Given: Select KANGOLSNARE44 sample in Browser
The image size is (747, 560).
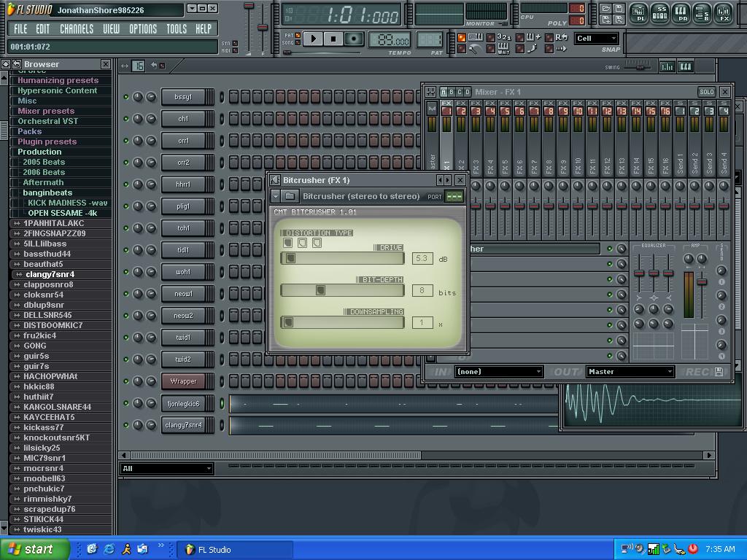Looking at the screenshot, I should (57, 407).
